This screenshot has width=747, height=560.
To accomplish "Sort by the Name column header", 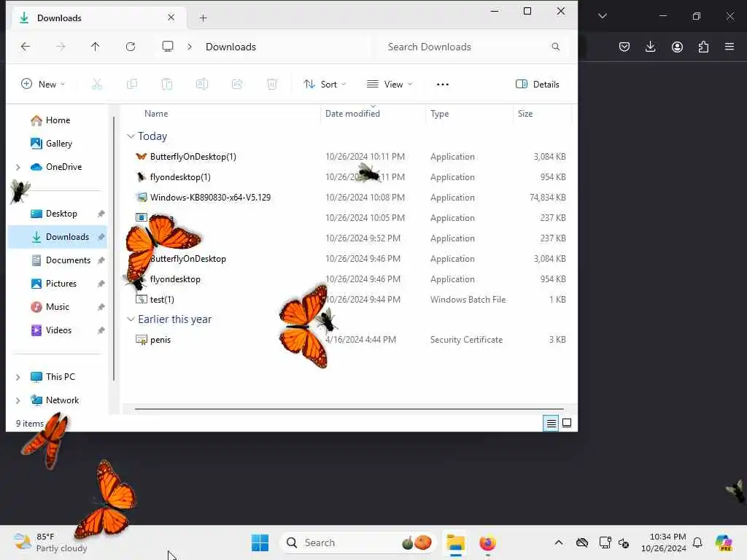I will click(x=156, y=113).
